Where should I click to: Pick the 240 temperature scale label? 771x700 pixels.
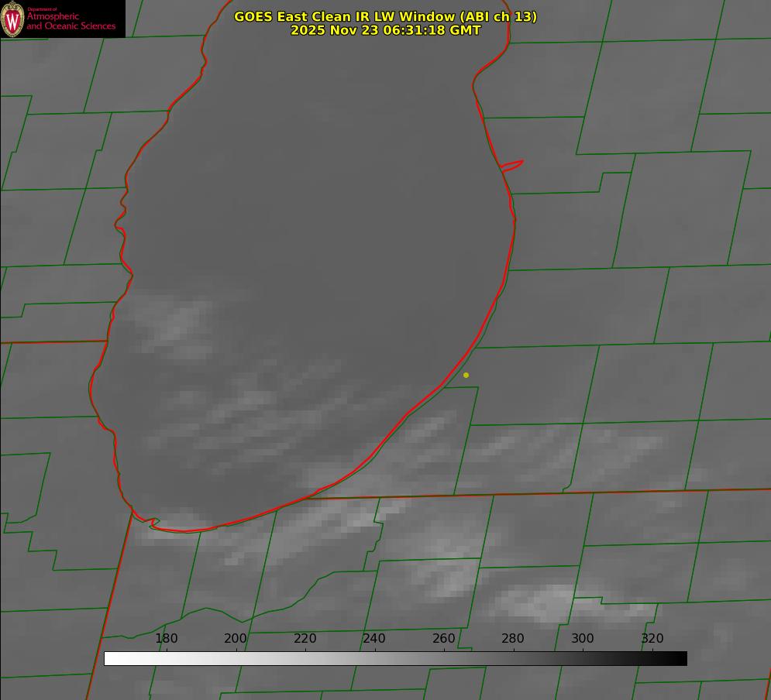374,639
